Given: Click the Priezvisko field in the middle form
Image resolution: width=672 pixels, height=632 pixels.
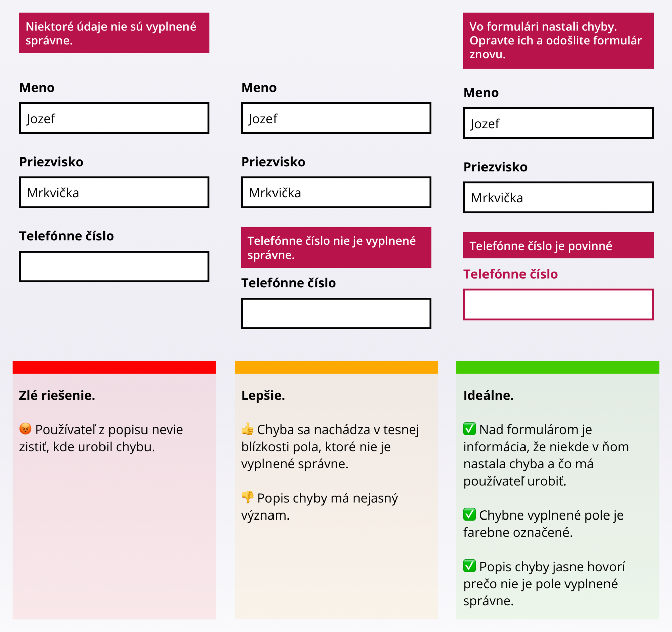Looking at the screenshot, I should pos(336,192).
